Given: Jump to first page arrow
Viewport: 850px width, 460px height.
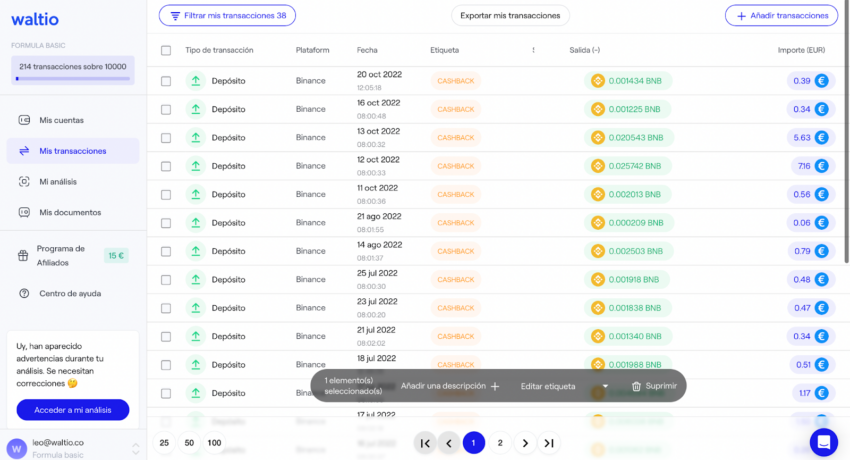Looking at the screenshot, I should [x=425, y=443].
